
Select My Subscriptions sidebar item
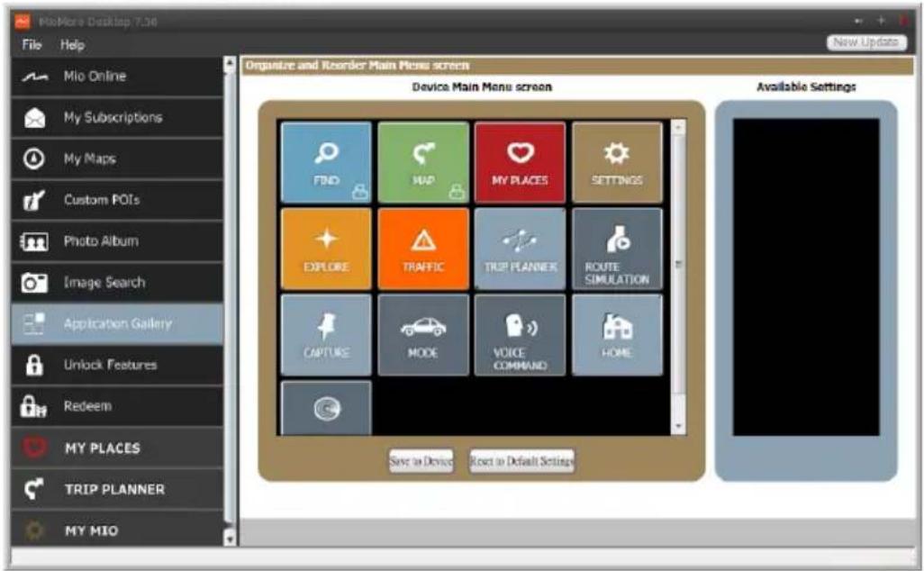(x=117, y=117)
